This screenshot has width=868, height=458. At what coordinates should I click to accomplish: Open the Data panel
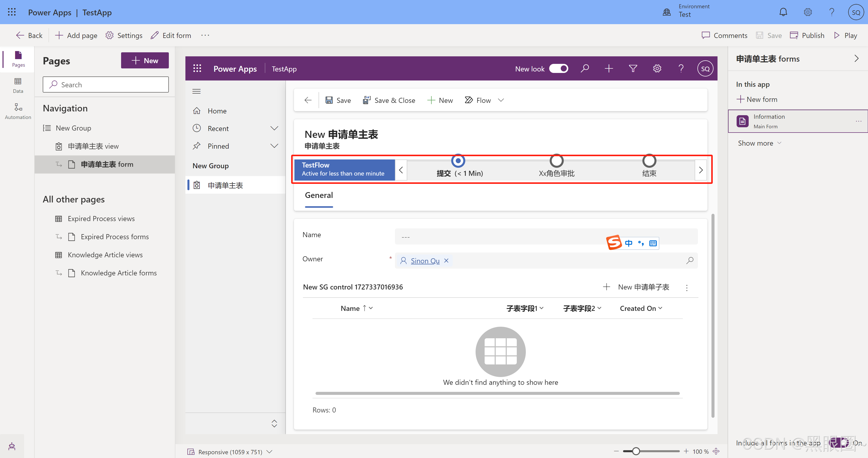[18, 85]
